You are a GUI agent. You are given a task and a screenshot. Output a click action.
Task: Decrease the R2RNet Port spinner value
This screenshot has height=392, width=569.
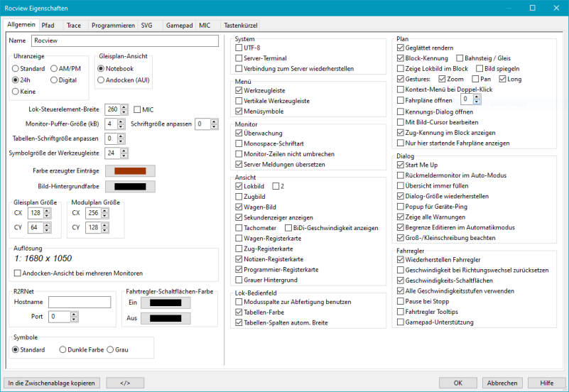[74, 319]
